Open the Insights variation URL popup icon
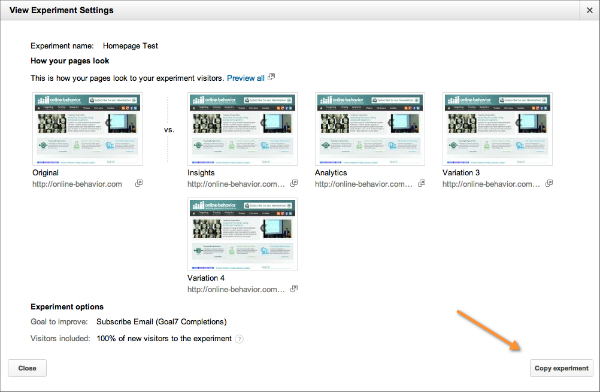 click(294, 183)
